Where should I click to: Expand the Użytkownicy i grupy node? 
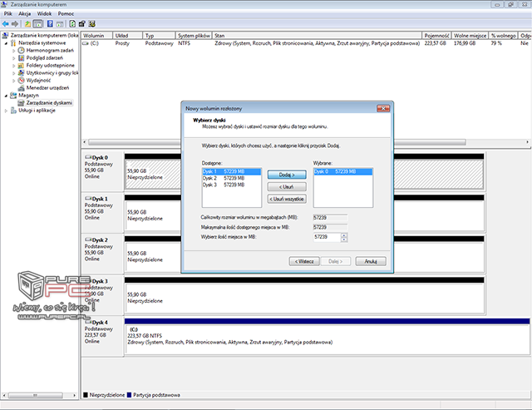pyautogui.click(x=14, y=73)
